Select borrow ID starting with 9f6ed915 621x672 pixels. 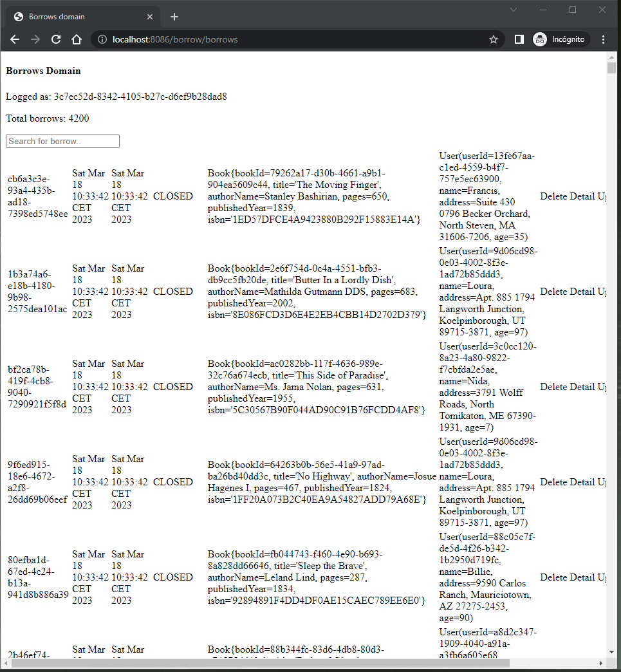click(x=38, y=482)
